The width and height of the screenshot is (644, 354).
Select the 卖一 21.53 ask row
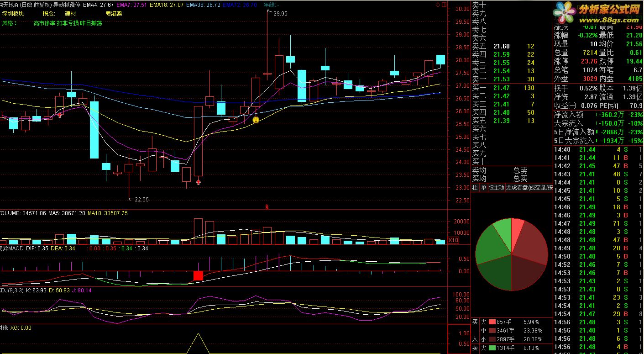point(512,79)
